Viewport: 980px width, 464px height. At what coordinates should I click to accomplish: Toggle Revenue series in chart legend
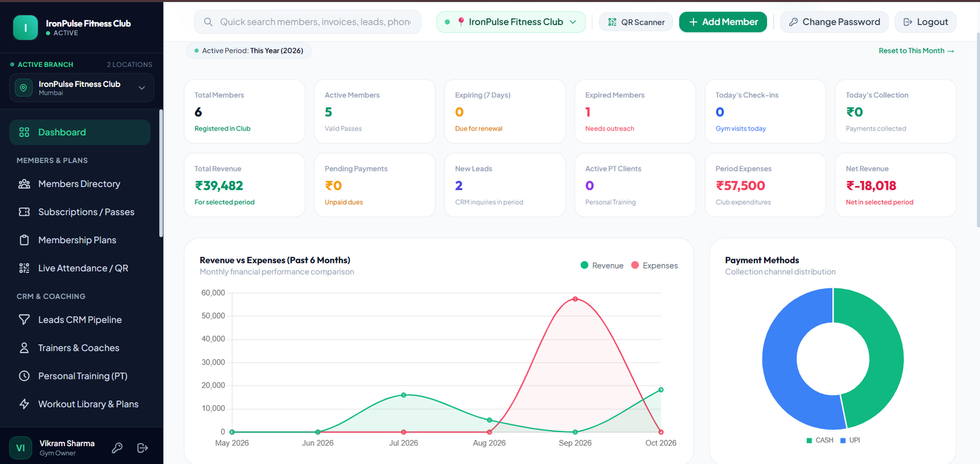[x=602, y=265]
